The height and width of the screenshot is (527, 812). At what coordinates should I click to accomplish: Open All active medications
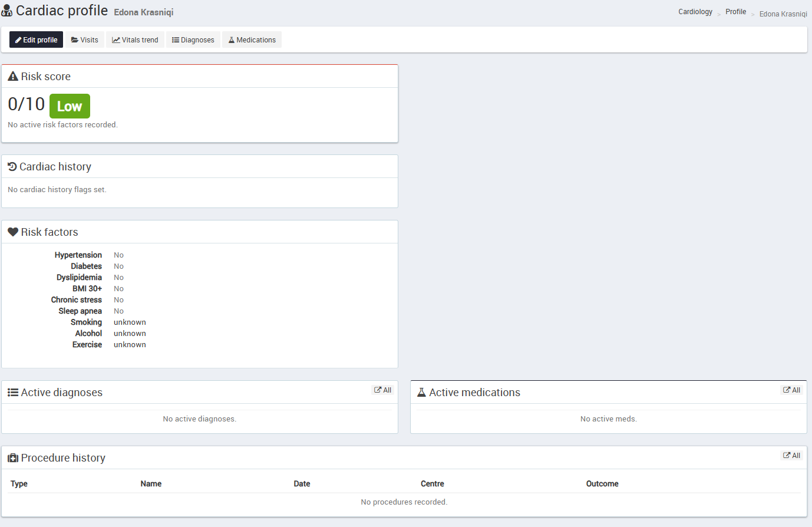pos(791,390)
